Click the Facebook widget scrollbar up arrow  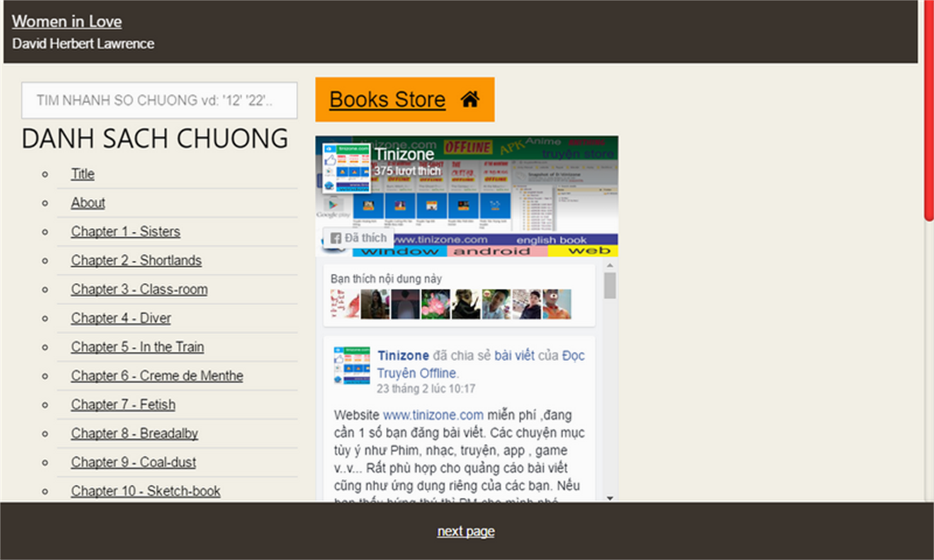pyautogui.click(x=610, y=265)
